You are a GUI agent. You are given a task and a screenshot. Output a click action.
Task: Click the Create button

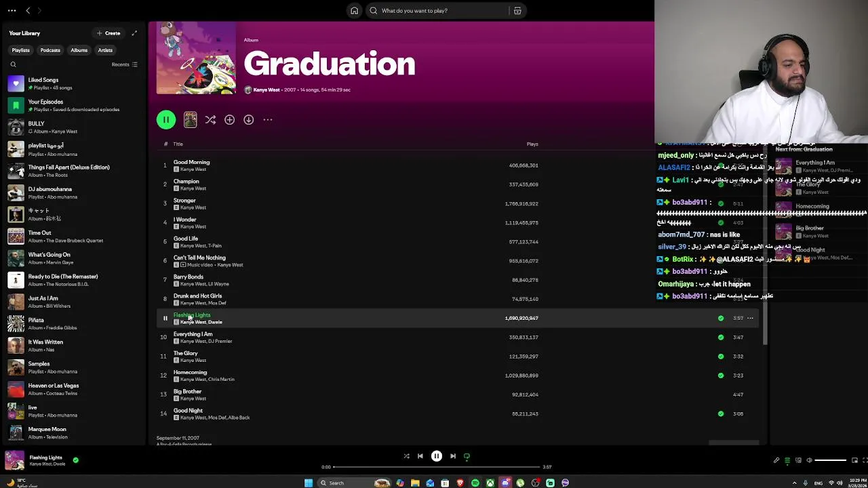[x=108, y=33]
